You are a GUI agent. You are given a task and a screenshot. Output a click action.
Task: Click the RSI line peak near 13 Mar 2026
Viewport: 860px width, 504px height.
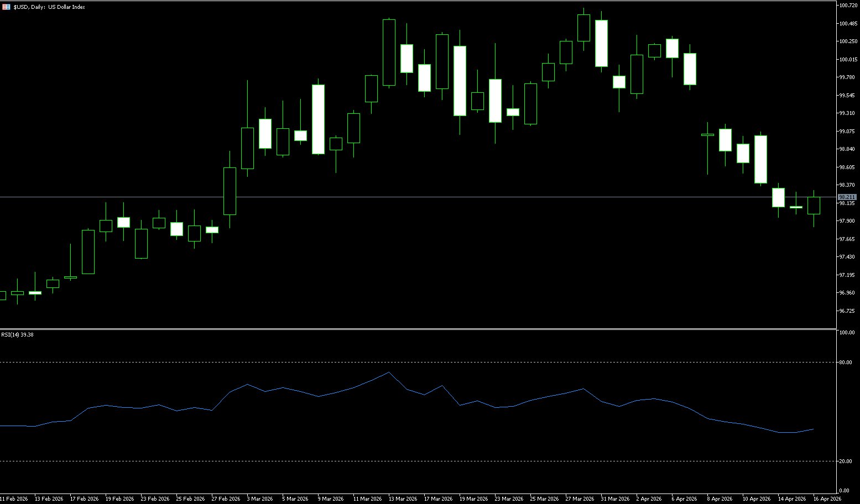pyautogui.click(x=389, y=372)
